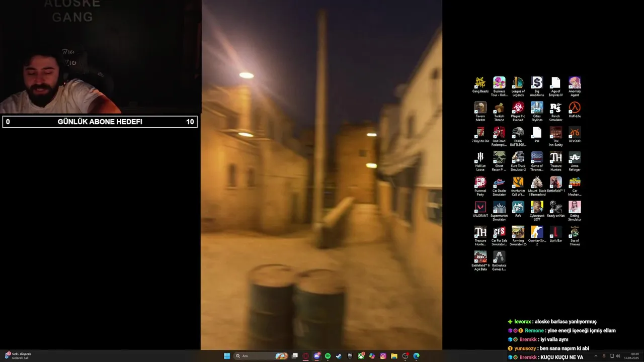
Task: Open Task View on the taskbar
Action: pyautogui.click(x=295, y=356)
